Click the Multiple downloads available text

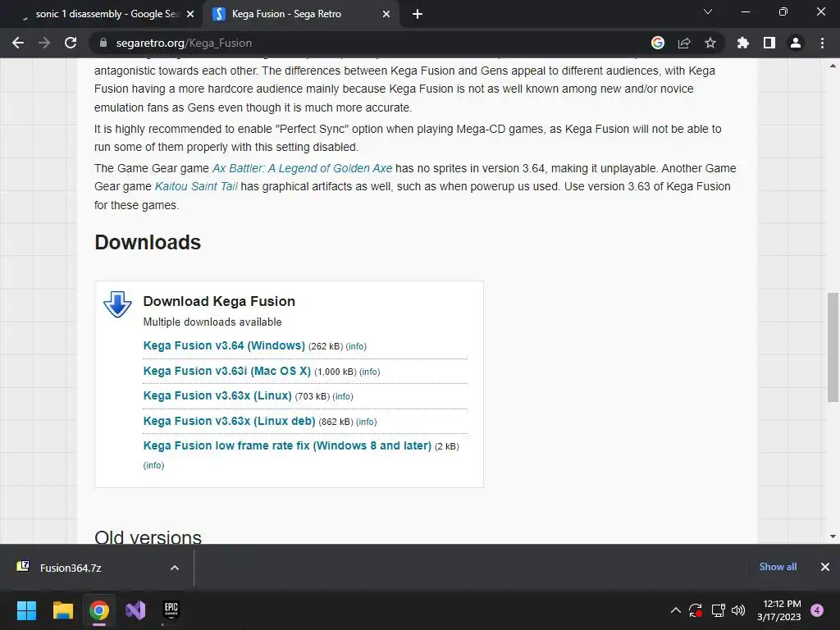tap(212, 322)
